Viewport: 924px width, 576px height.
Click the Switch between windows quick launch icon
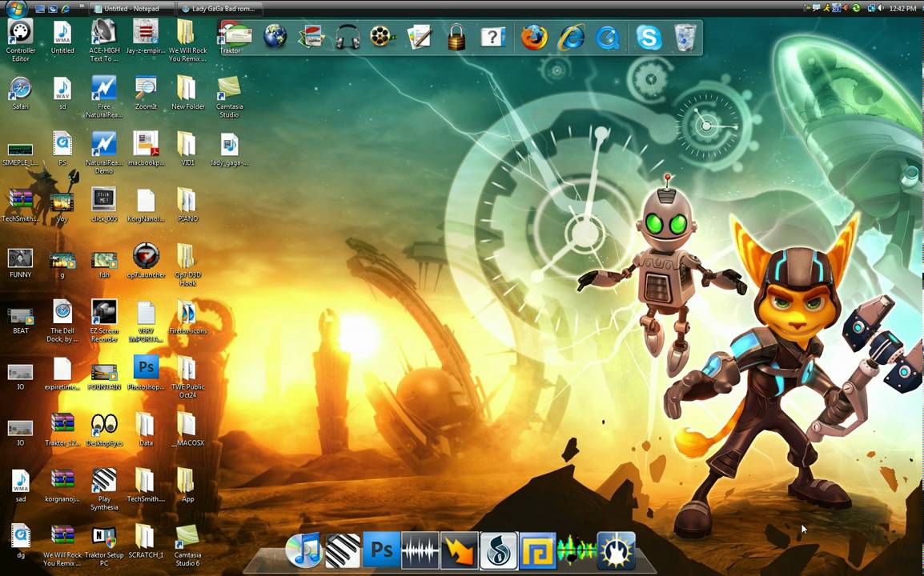point(53,9)
